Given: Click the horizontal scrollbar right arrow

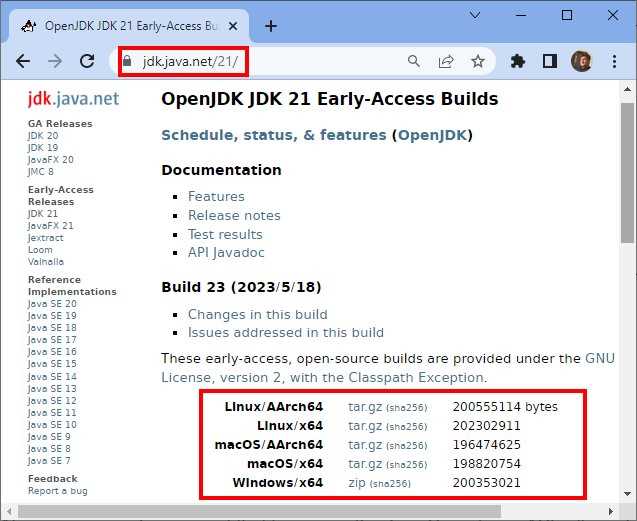Looking at the screenshot, I should tap(610, 511).
